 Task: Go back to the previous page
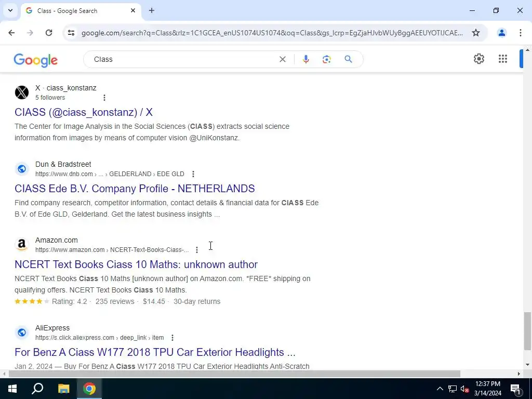coord(11,33)
